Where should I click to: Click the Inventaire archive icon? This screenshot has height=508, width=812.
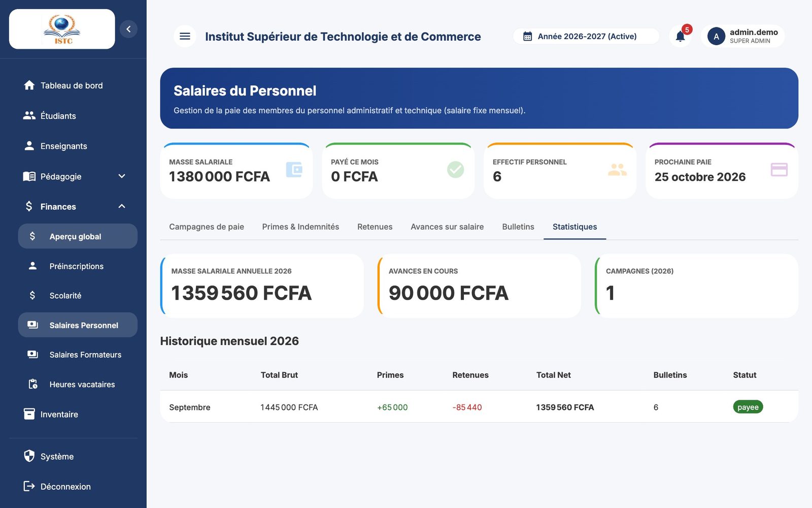click(29, 414)
